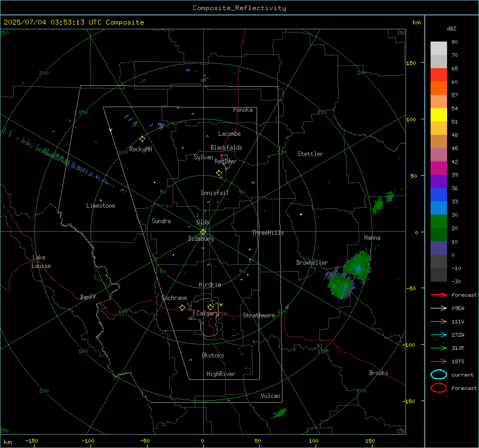Viewport: 479px width, 448px height.
Task: Click the Limestone label
Action: coord(101,206)
